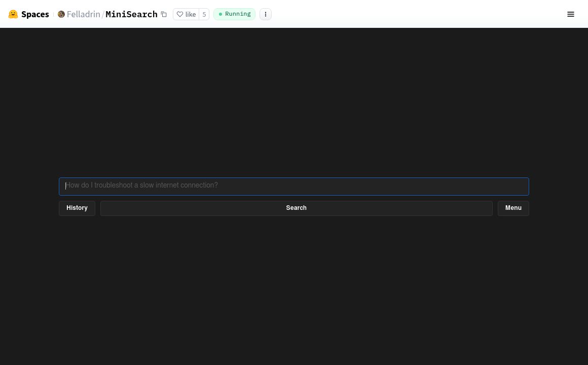This screenshot has width=588, height=365.
Task: Click the example question placeholder text
Action: [141, 185]
